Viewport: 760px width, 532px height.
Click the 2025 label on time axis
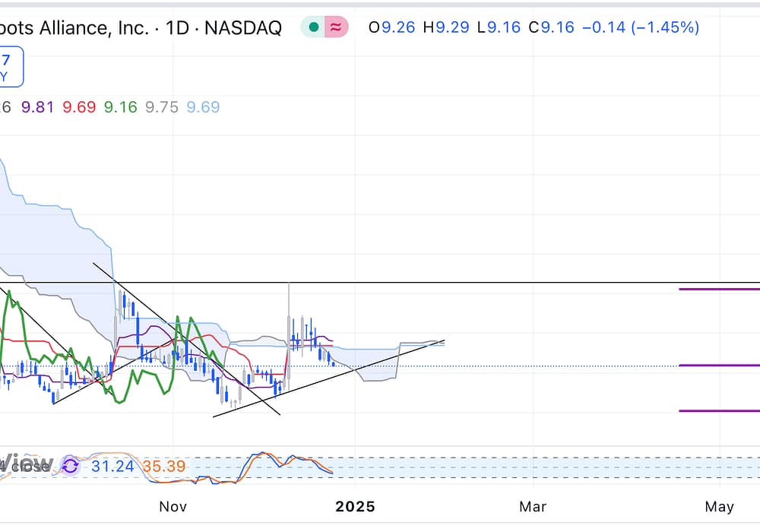(x=355, y=506)
